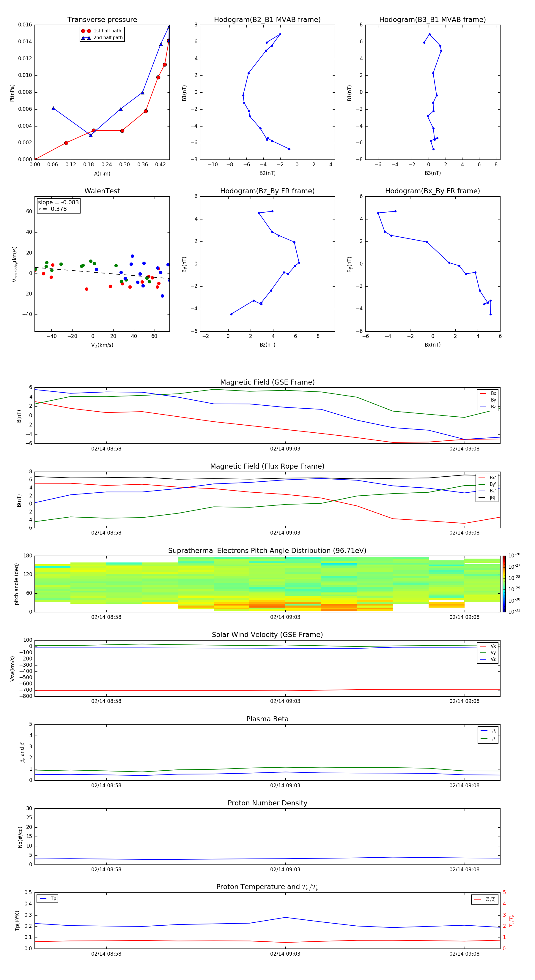
Task: Click the 'Bz' legend entry in GSE plot
Action: pyautogui.click(x=488, y=407)
